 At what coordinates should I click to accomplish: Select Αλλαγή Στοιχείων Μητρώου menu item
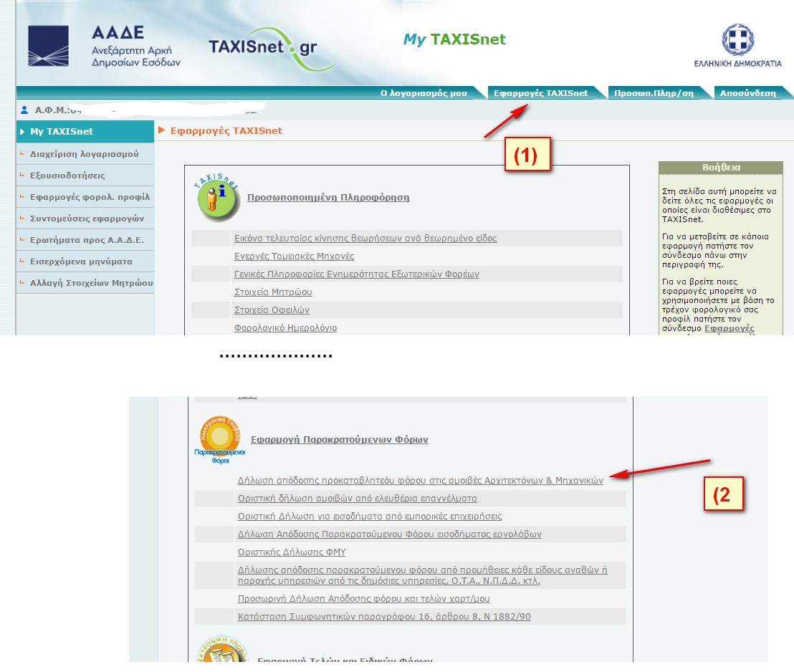coord(85,283)
